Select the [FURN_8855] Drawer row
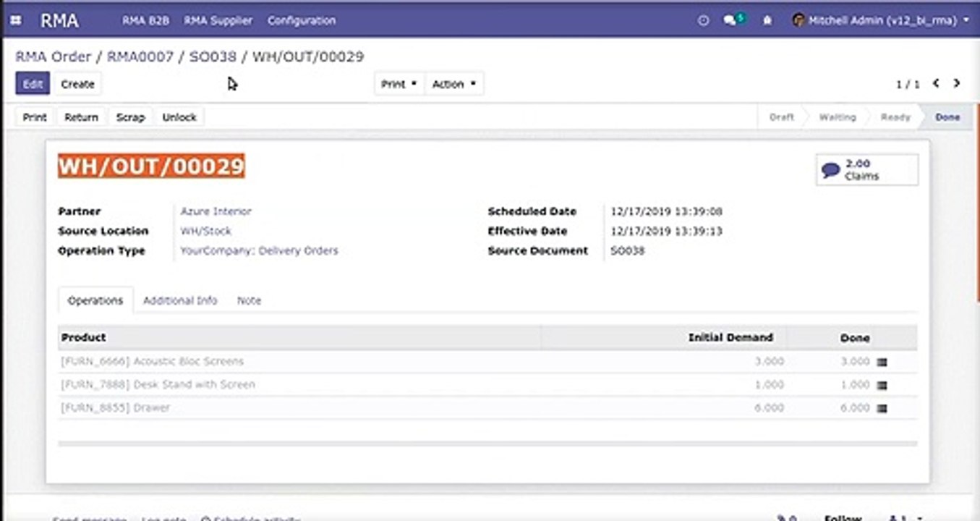Image resolution: width=980 pixels, height=521 pixels. tap(487, 408)
